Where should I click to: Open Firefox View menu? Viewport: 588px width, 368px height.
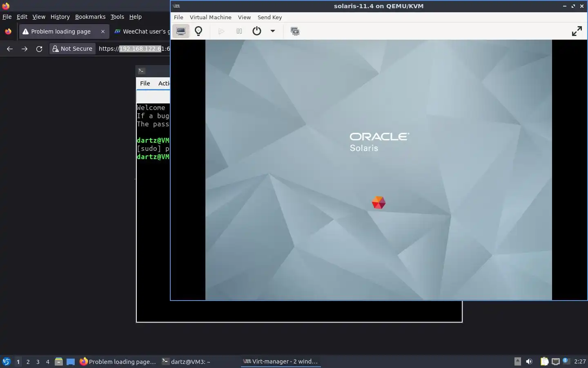point(39,17)
